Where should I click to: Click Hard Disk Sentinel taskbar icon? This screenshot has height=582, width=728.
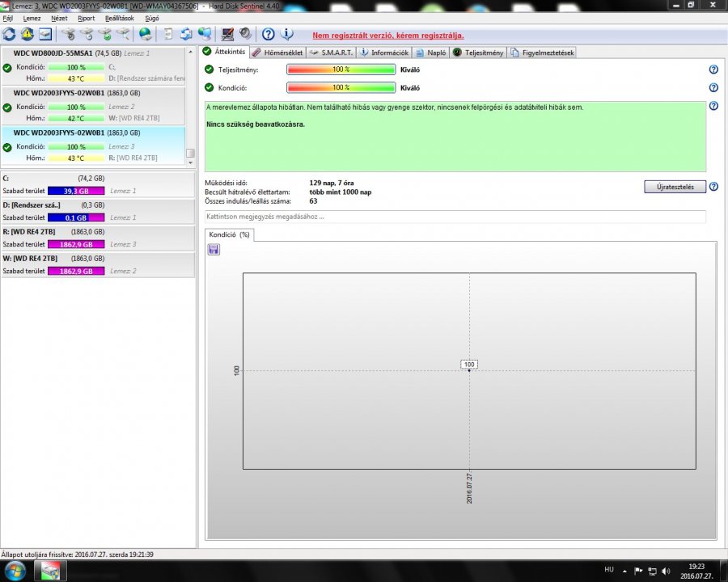point(49,571)
